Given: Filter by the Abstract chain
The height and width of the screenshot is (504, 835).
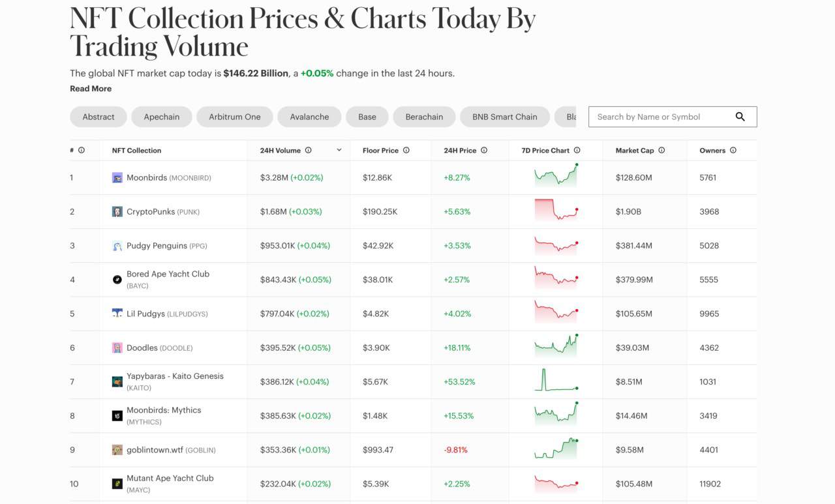Looking at the screenshot, I should point(99,117).
